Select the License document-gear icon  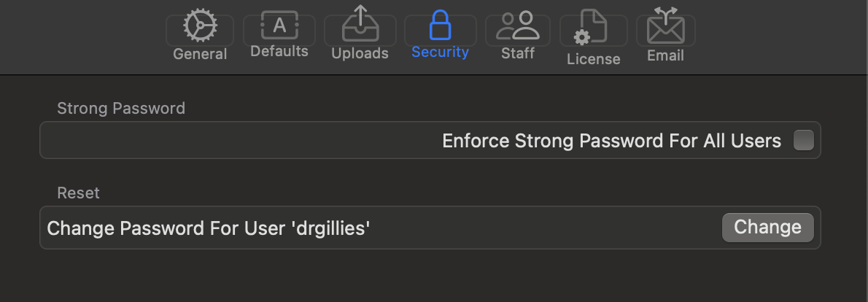tap(591, 27)
